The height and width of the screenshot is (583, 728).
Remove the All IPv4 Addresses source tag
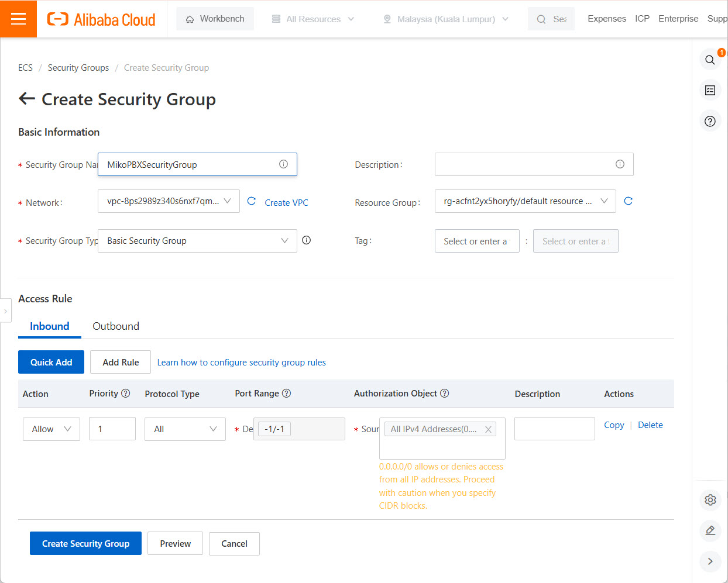[488, 429]
